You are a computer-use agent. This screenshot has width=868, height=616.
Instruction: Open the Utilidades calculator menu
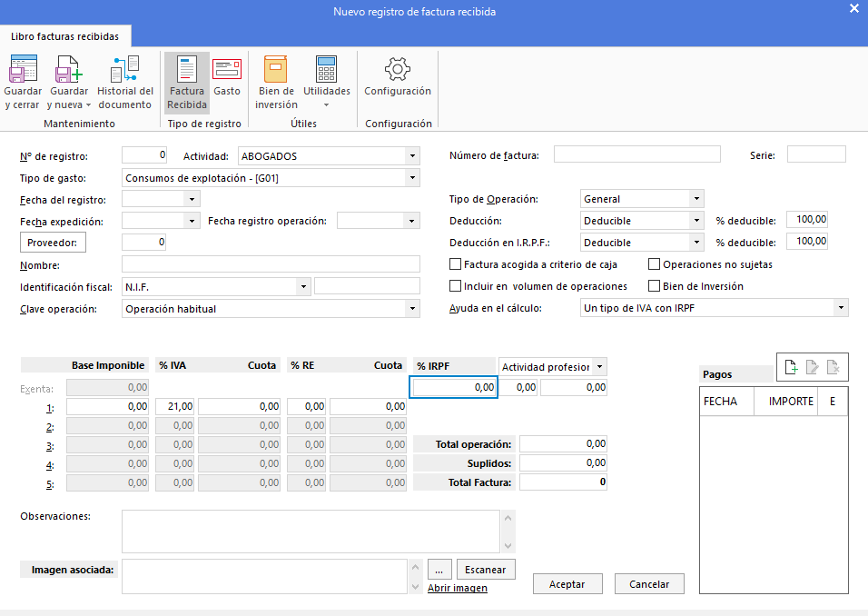pyautogui.click(x=327, y=82)
